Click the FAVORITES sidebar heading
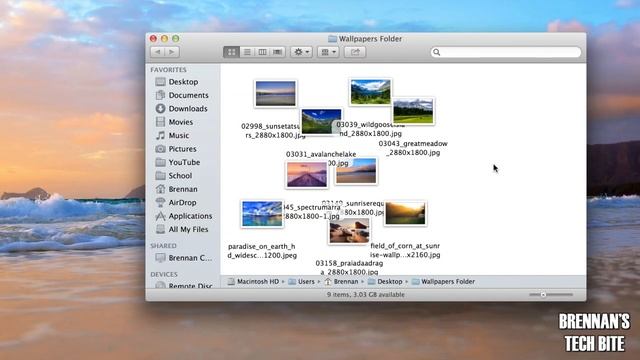This screenshot has height=360, width=640. 168,70
